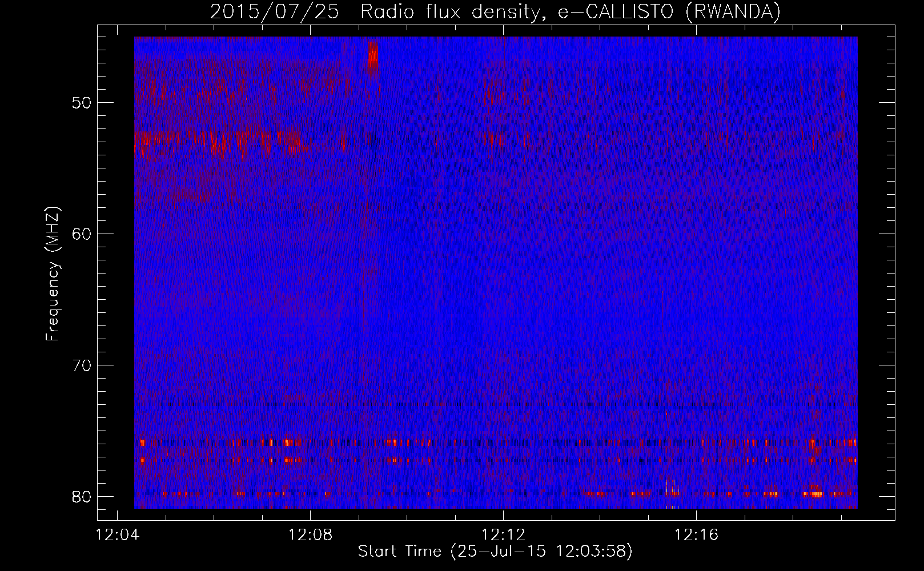Click the 'Start Time (25-Jul-15 12:03:58)' label
Screen dimensions: 924x571
495,552
